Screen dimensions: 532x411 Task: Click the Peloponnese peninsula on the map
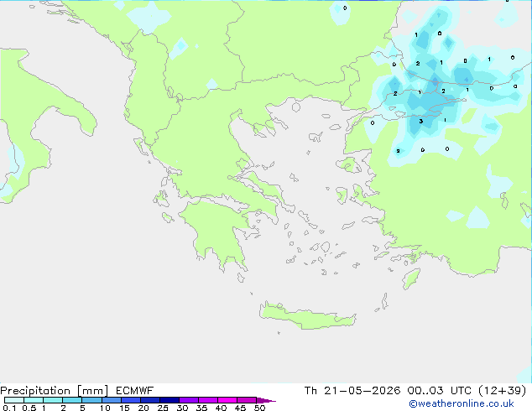[217, 232]
